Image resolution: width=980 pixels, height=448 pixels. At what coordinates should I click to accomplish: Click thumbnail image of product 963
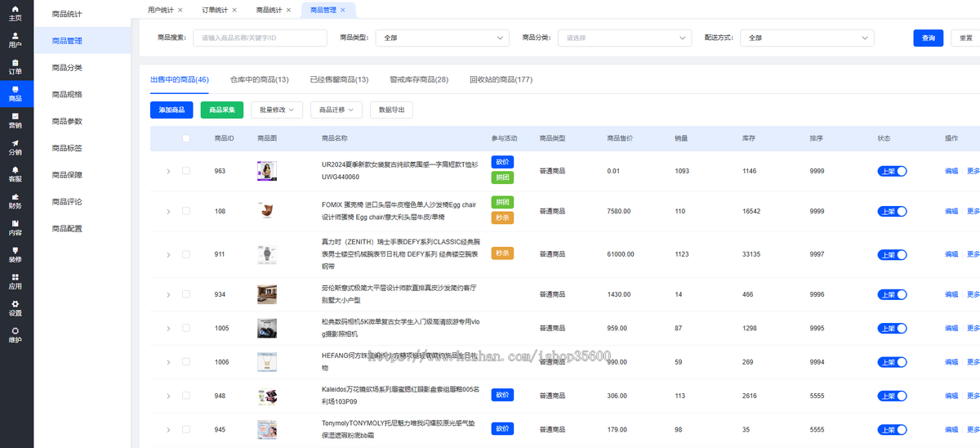(x=267, y=171)
